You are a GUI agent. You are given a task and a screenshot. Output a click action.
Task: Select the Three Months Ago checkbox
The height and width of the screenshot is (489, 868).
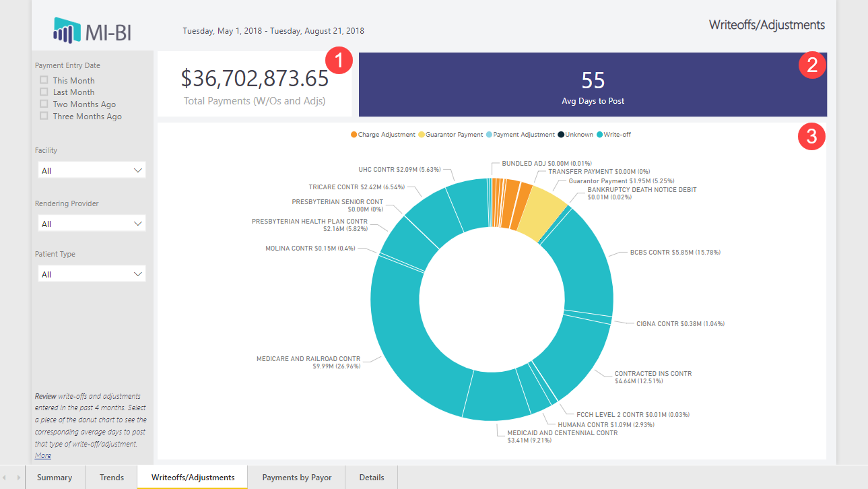point(44,116)
